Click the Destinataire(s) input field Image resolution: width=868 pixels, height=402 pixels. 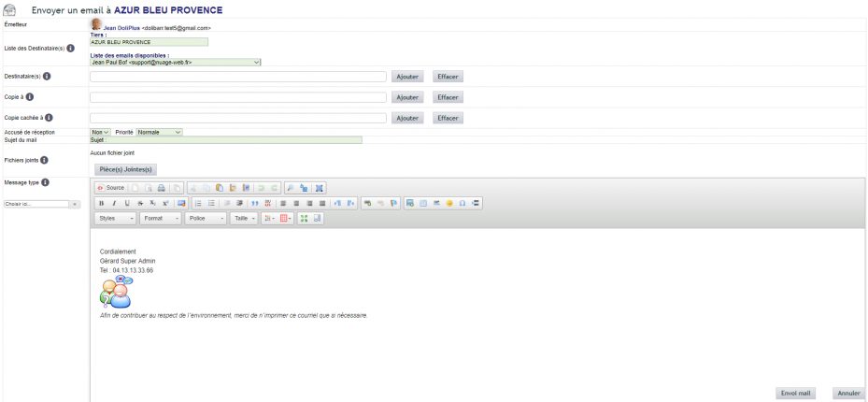(238, 77)
